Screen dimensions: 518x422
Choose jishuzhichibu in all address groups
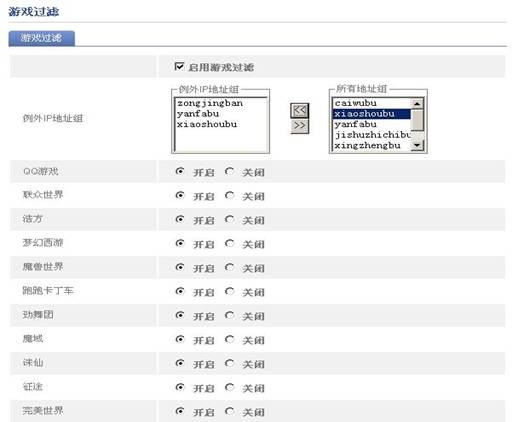click(x=372, y=135)
